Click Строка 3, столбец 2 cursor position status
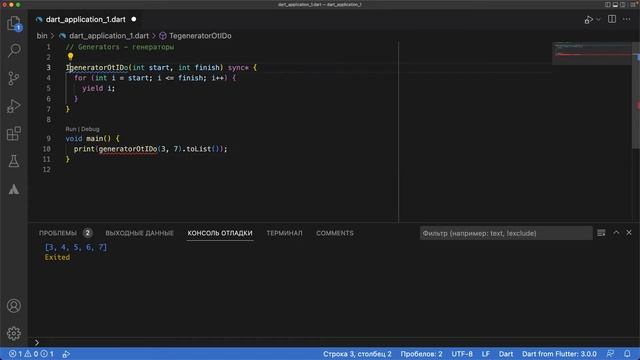This screenshot has width=640, height=360. click(357, 354)
